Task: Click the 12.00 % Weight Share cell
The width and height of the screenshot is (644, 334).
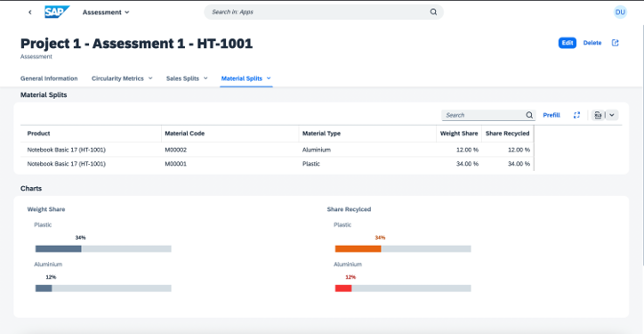Action: (467, 150)
